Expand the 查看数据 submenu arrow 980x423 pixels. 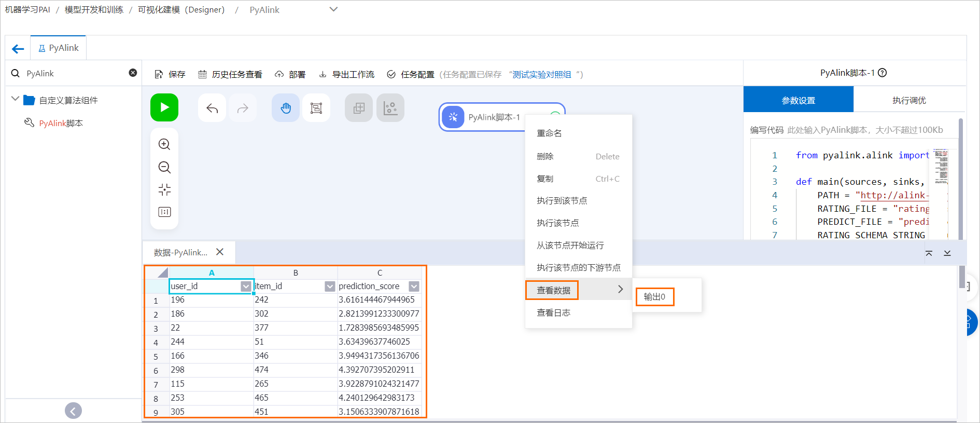click(620, 289)
